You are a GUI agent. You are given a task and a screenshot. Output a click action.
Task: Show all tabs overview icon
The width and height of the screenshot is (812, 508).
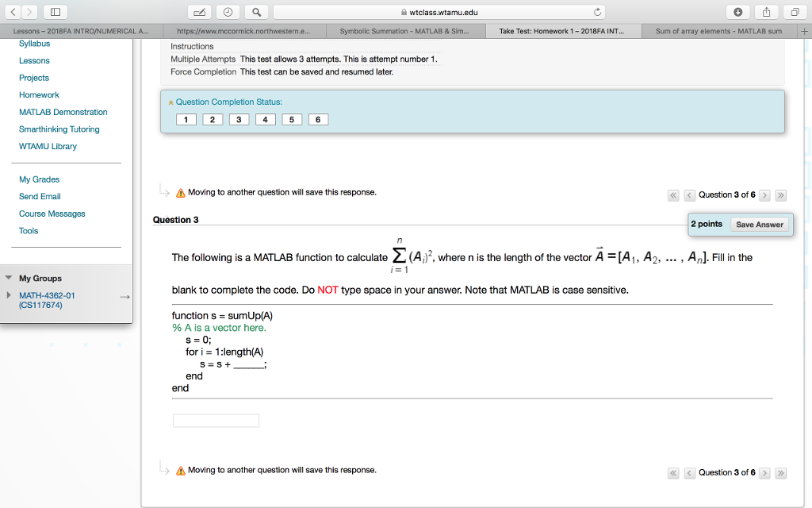click(x=795, y=12)
